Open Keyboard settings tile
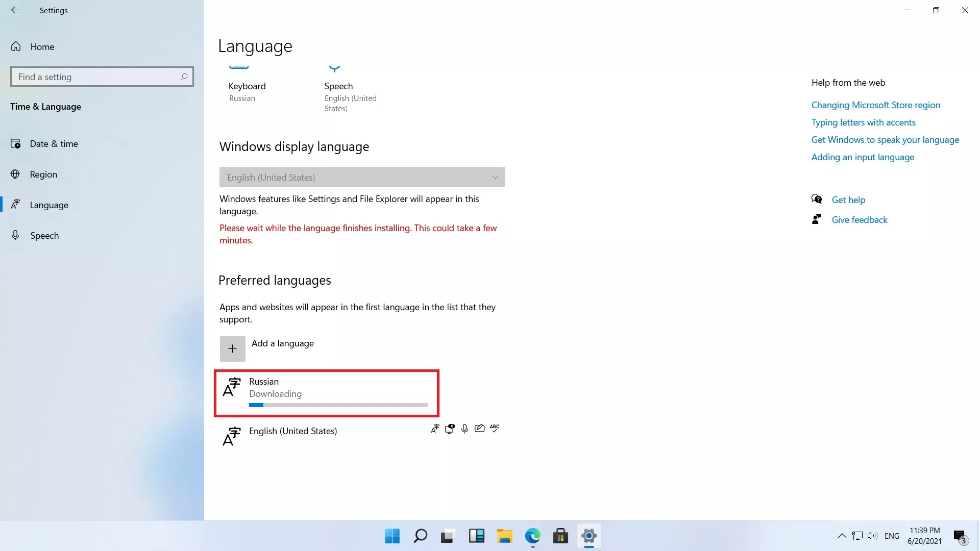Image resolution: width=980 pixels, height=551 pixels. pos(247,87)
